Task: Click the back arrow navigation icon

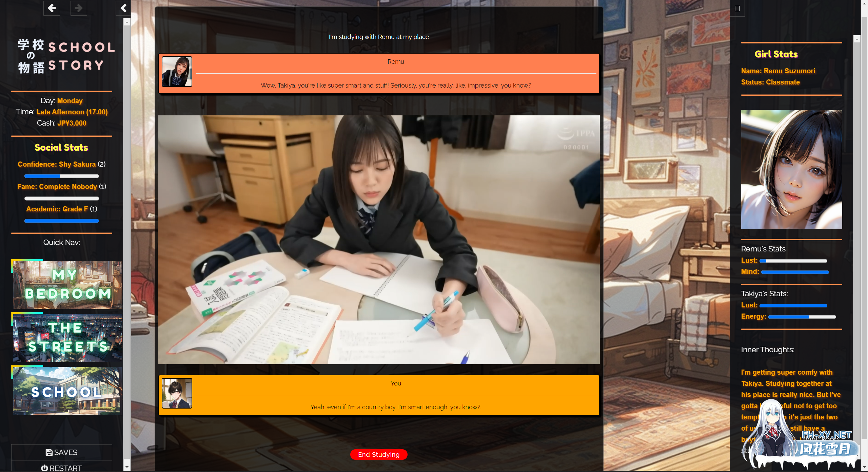Action: (51, 8)
